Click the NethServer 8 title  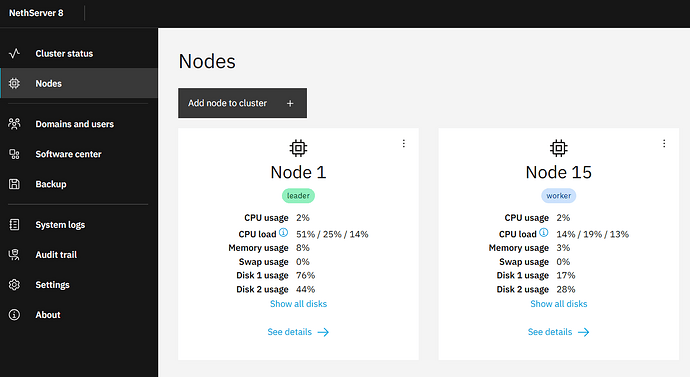(x=36, y=13)
